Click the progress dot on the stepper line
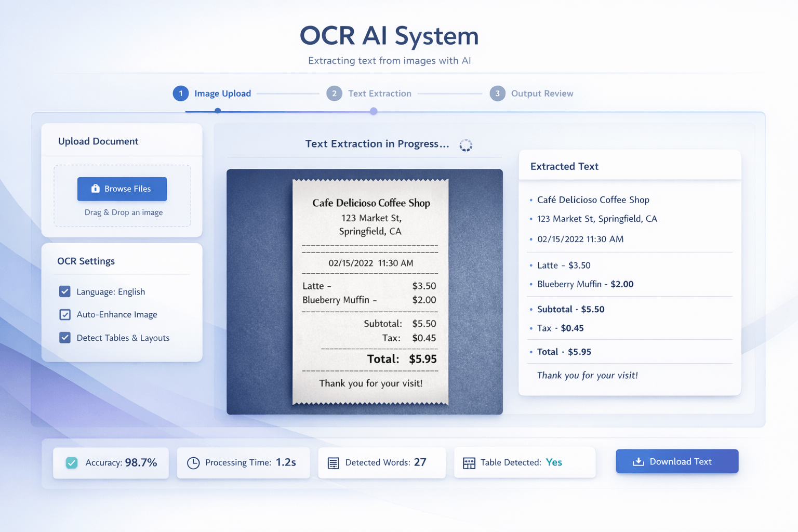This screenshot has width=798, height=532. click(x=374, y=111)
